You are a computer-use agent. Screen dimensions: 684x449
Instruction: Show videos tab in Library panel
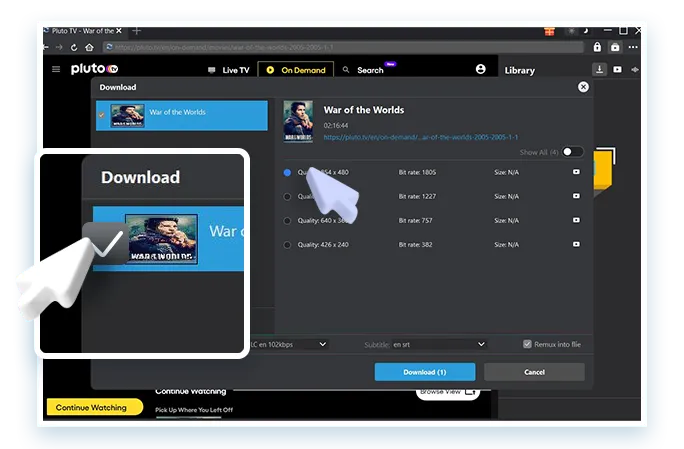pos(617,69)
